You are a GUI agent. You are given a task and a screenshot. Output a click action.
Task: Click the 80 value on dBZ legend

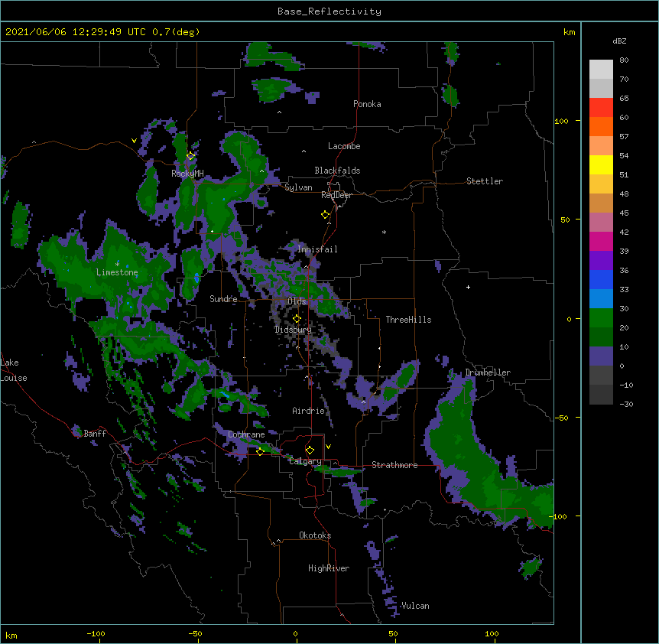click(624, 60)
